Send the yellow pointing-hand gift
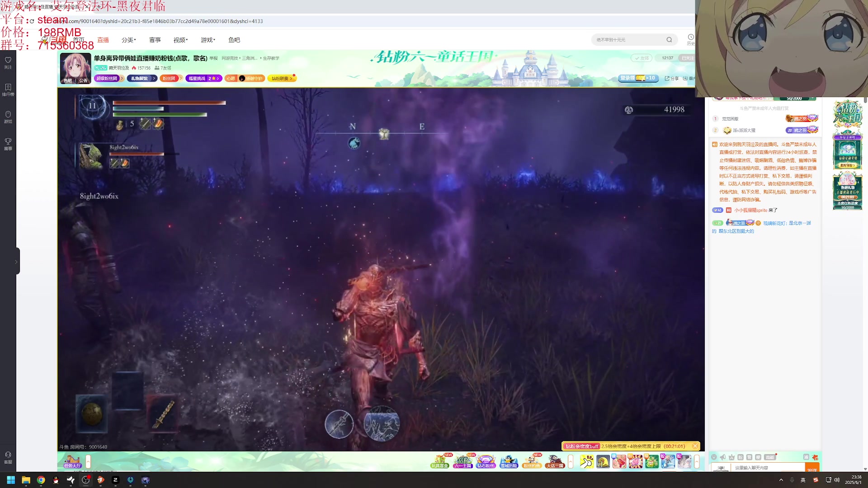This screenshot has height=488, width=868. 587,461
